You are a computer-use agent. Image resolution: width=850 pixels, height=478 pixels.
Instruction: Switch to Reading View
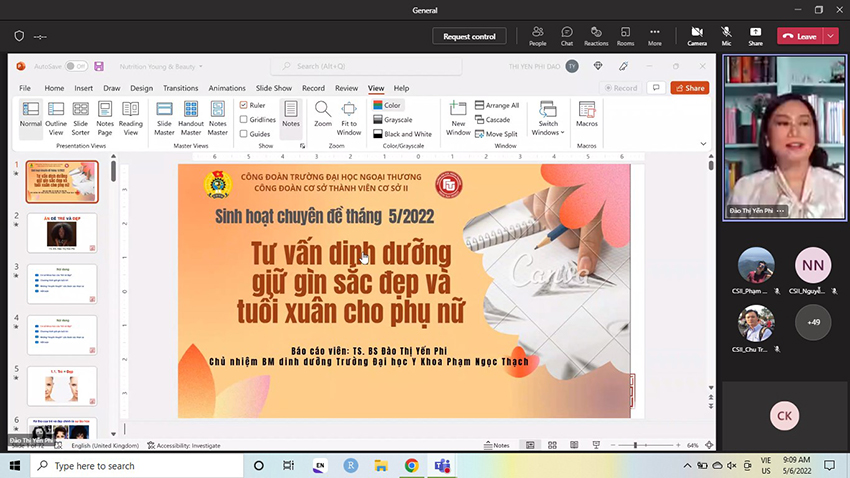[x=131, y=118]
